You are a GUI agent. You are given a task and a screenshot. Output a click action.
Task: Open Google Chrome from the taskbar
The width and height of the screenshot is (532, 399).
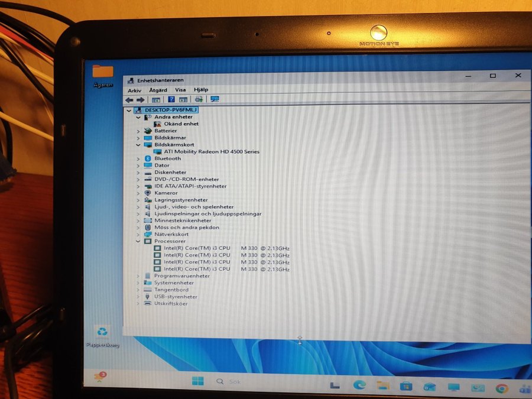point(502,388)
